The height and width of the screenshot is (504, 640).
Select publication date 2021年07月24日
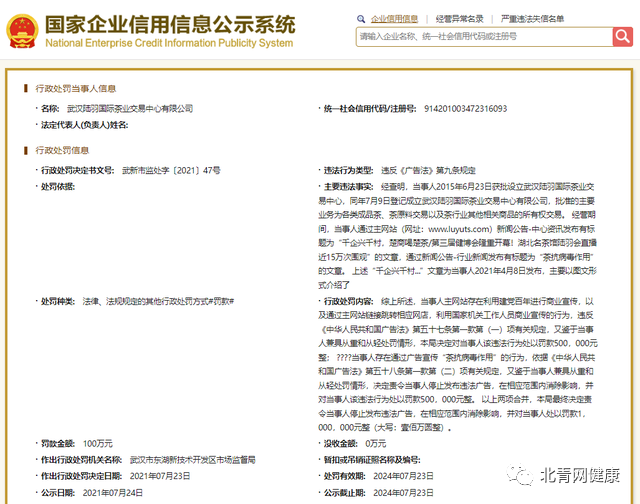point(113,493)
